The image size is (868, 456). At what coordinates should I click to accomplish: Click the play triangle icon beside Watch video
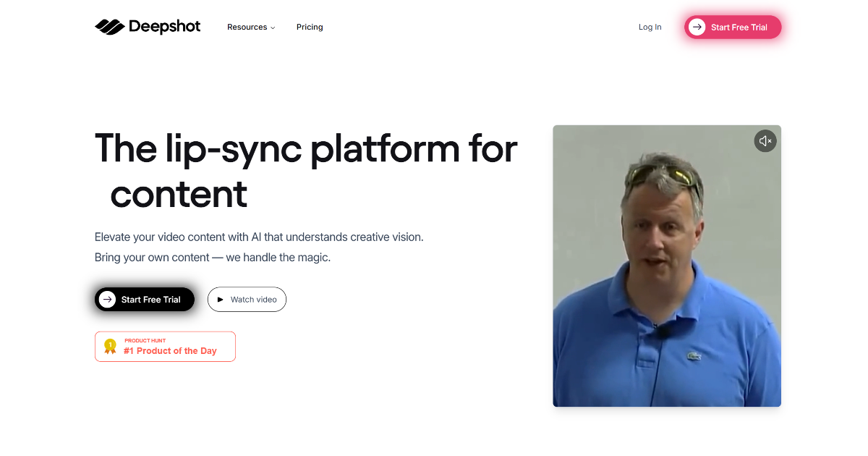(221, 300)
